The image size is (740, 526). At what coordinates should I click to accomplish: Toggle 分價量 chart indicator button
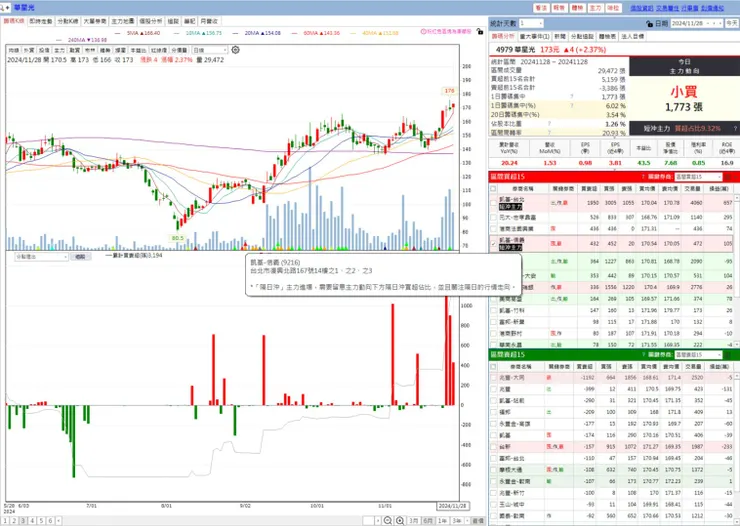tap(179, 50)
